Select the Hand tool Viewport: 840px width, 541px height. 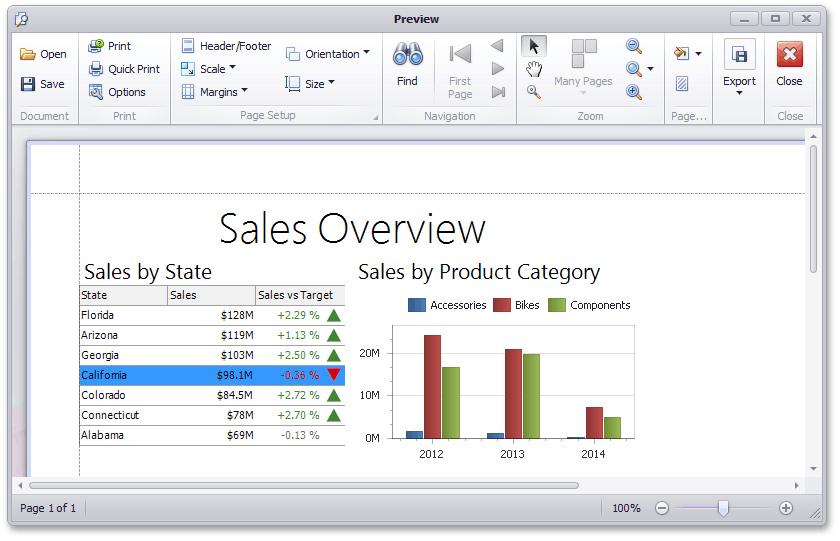coord(534,69)
